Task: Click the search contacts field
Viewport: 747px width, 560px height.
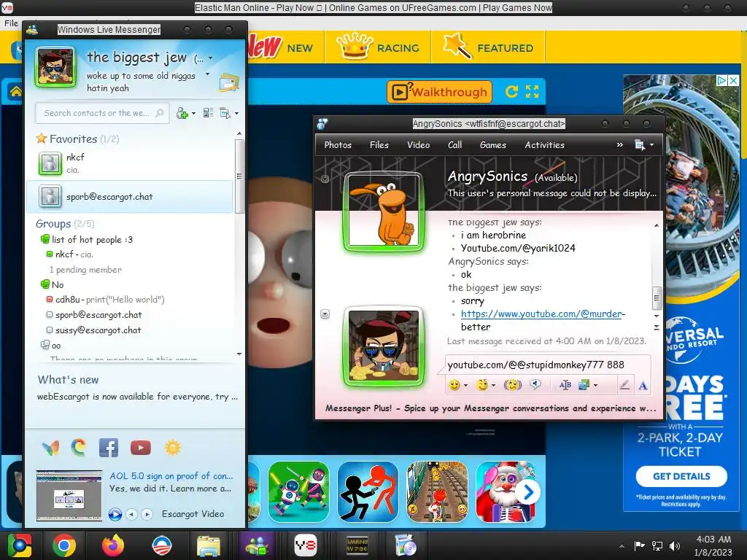Action: [102, 113]
